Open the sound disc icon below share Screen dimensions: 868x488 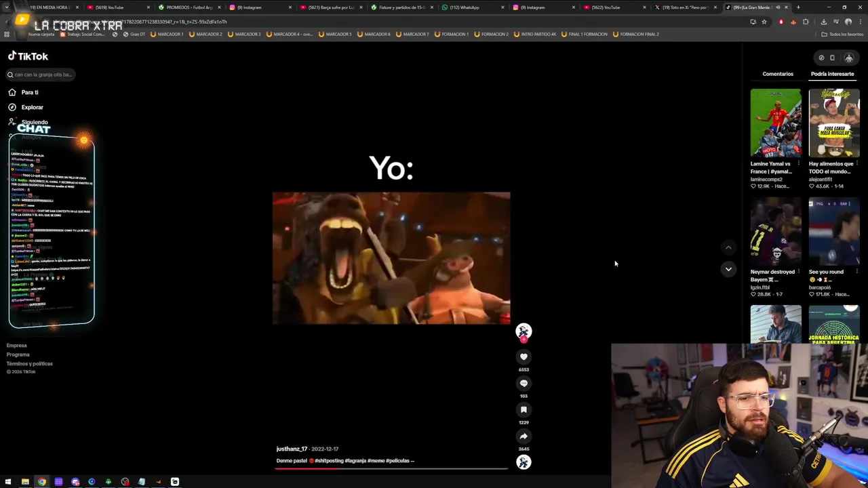point(524,462)
